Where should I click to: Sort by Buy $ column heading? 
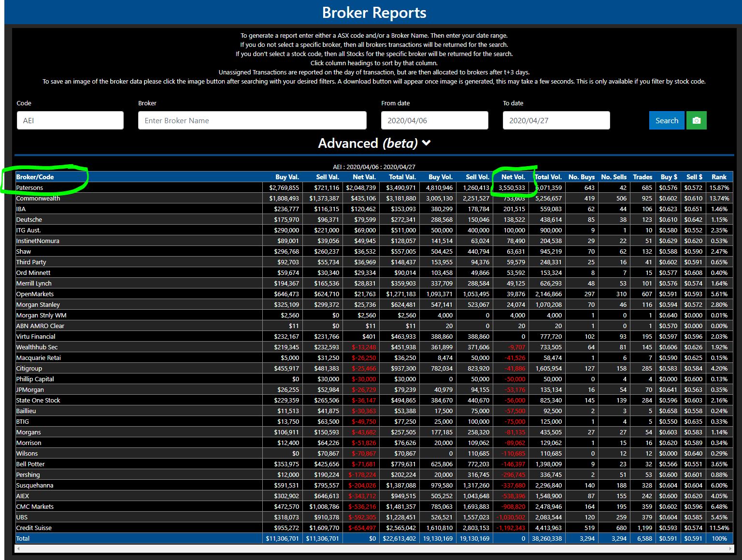click(x=669, y=177)
